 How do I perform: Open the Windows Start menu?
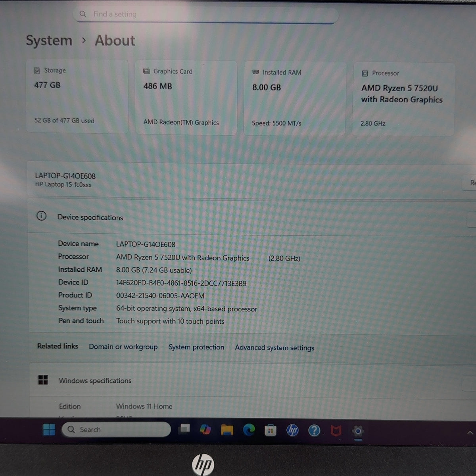[x=49, y=430]
